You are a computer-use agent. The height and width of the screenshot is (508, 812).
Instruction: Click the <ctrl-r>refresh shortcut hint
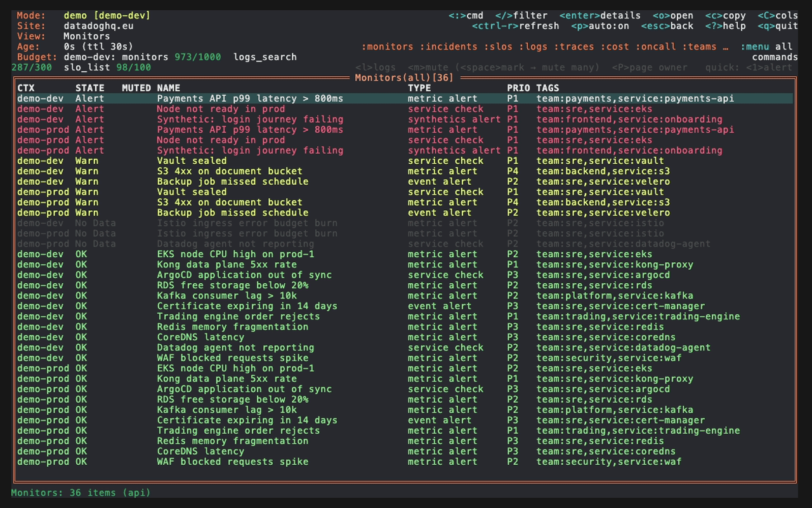516,26
